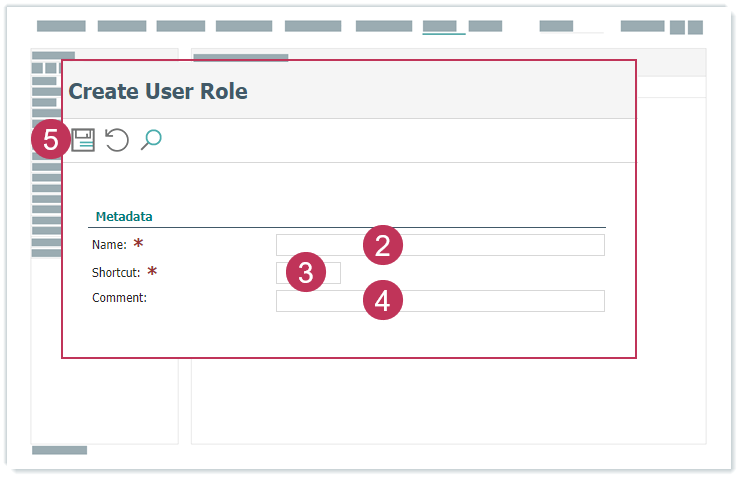Image resolution: width=741 pixels, height=479 pixels.
Task: Click the Save floppy disk icon
Action: pyautogui.click(x=84, y=140)
